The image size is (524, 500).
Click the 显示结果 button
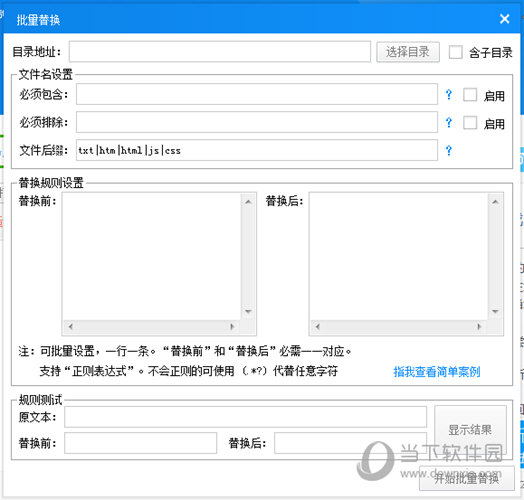[470, 430]
